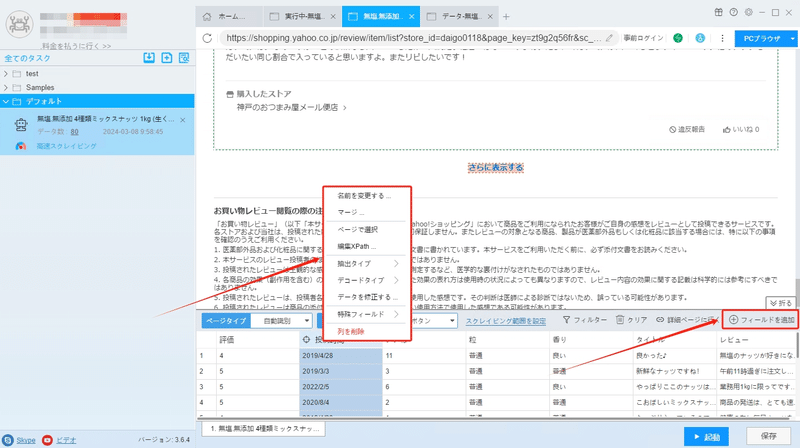Select 名前を変更する in context menu
800x448 pixels.
(364, 196)
